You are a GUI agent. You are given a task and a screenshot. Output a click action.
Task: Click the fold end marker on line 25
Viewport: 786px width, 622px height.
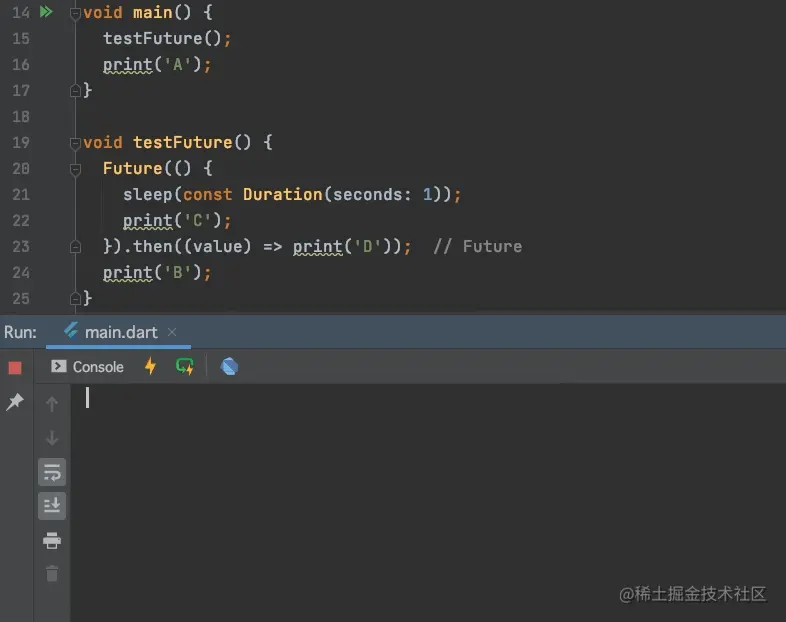click(75, 299)
